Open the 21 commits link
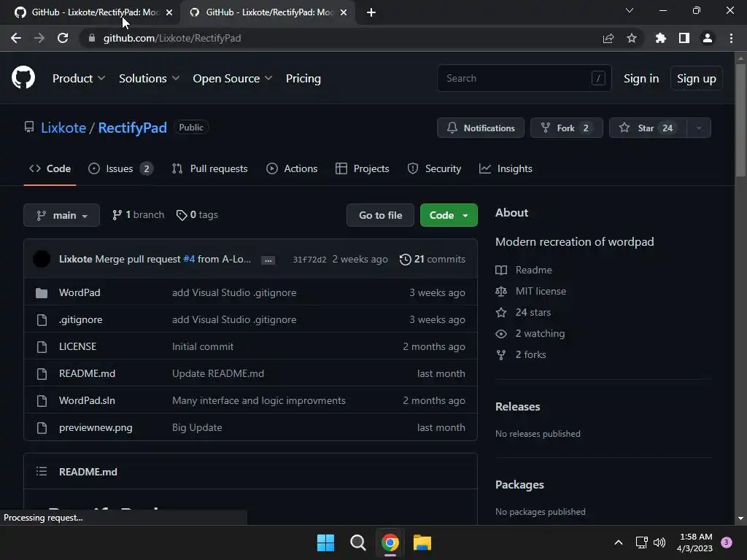 click(433, 260)
